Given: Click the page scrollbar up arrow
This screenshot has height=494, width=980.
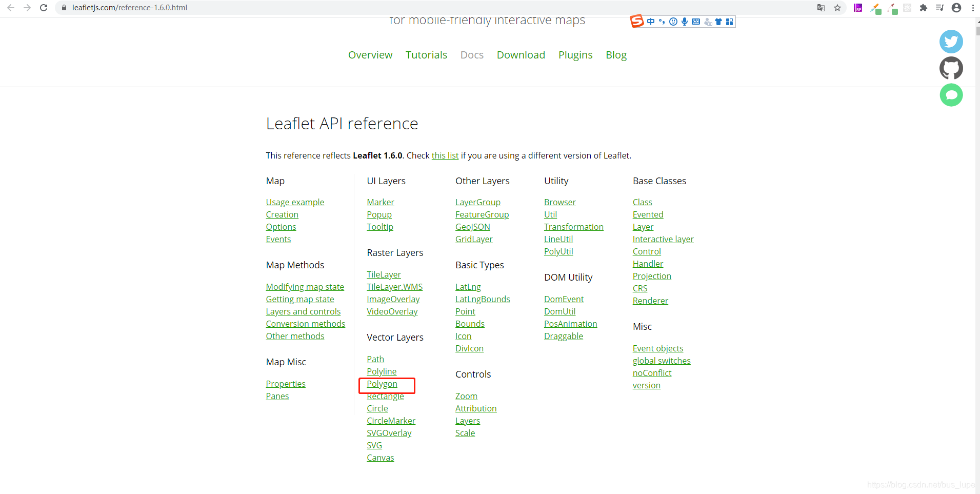Looking at the screenshot, I should coord(977,22).
